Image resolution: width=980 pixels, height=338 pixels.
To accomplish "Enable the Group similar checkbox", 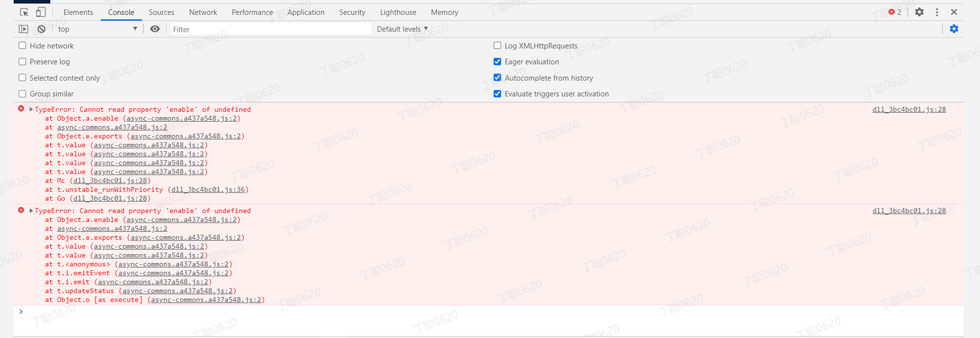I will pos(22,94).
